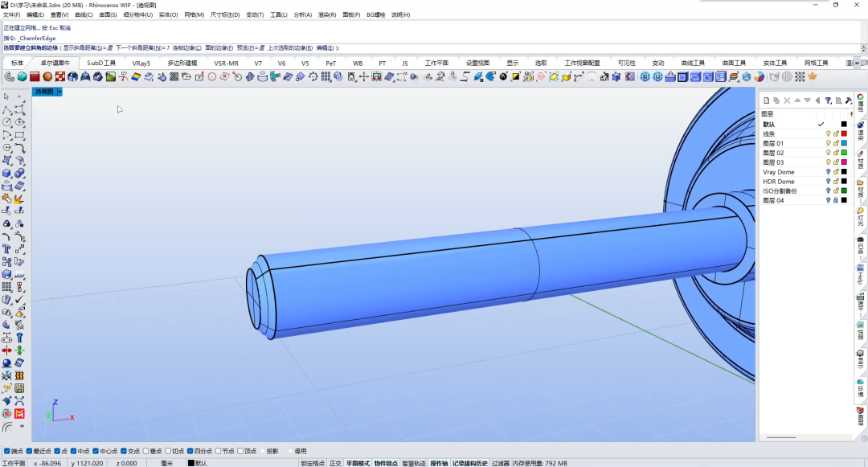Select the arrow pointer tool in the left toolbar
This screenshot has height=467, width=868.
pos(6,96)
